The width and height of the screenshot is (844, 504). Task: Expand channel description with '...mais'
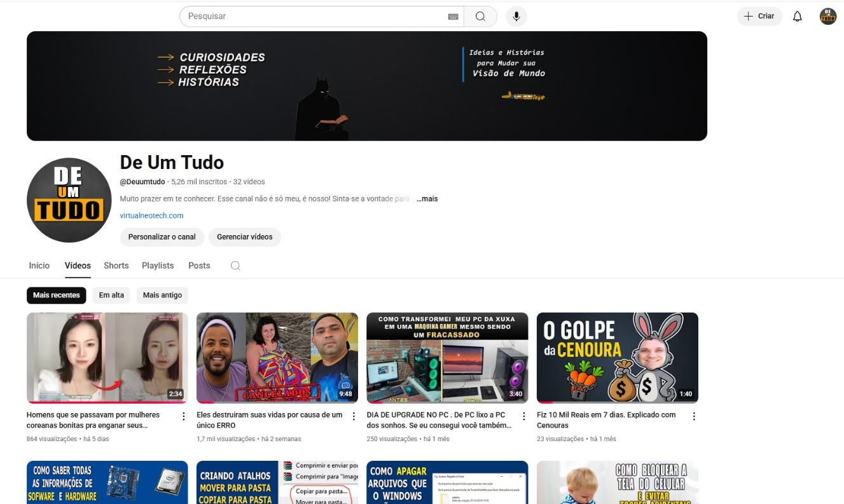(427, 199)
